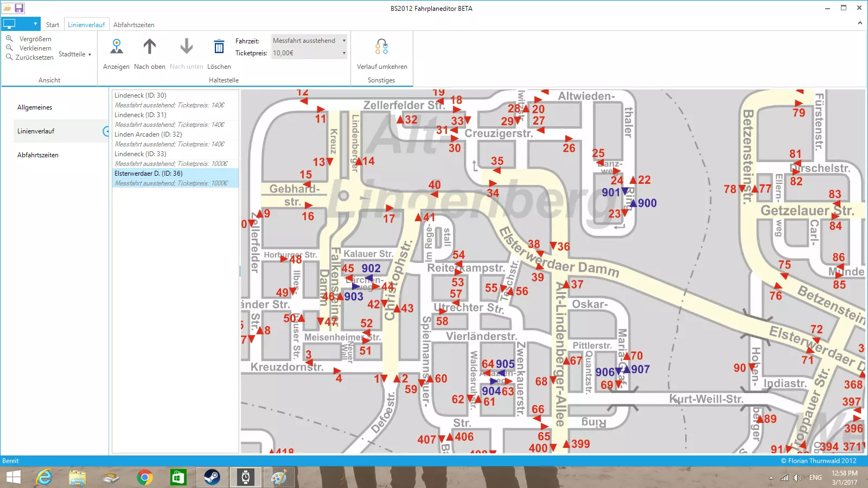Open the Allgemeines sidebar section

(35, 107)
